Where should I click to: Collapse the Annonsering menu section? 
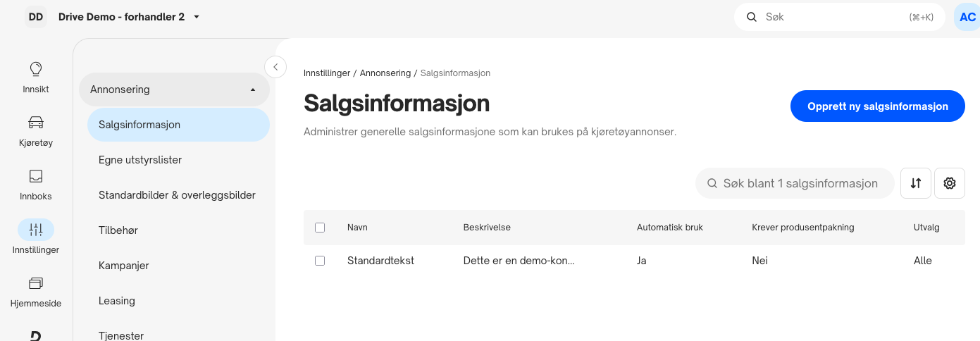point(174,89)
